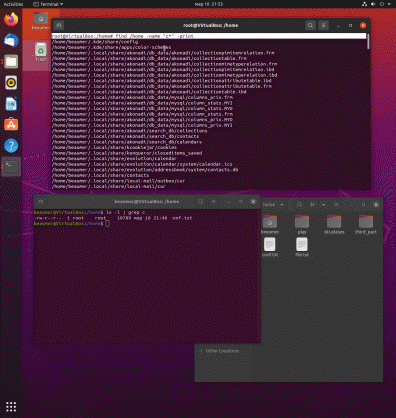Select the conf.txt file in Files
This screenshot has width=396, height=418.
(270, 247)
